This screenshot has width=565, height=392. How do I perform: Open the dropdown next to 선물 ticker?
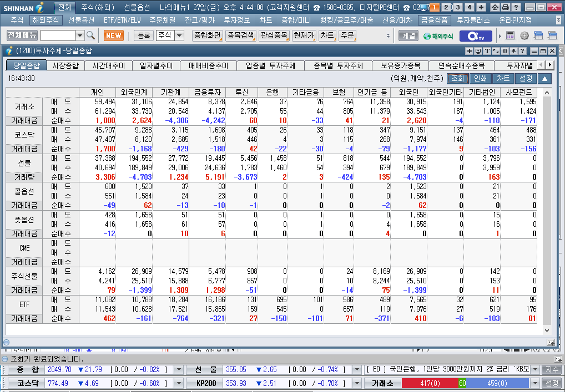pyautogui.click(x=357, y=370)
